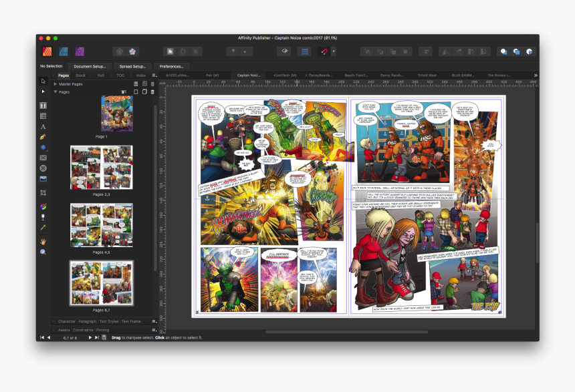Click the Spread Setup button
This screenshot has height=392, width=575.
[132, 67]
